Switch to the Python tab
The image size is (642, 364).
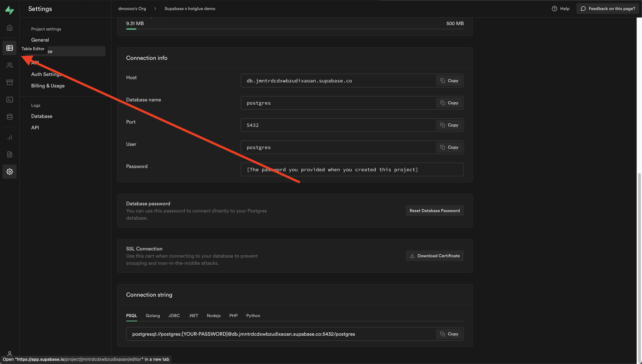[253, 315]
